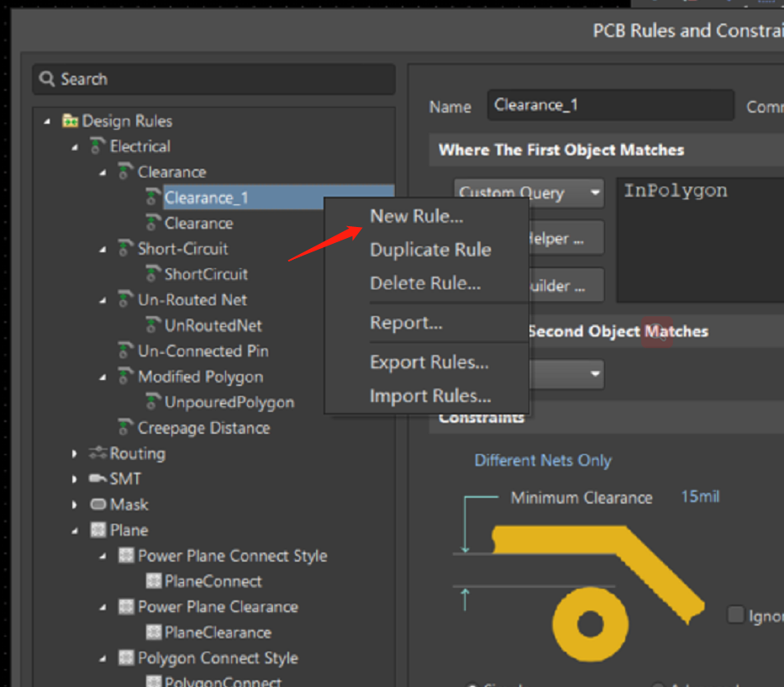The image size is (784, 687).
Task: Click the ShortCircuit rule icon
Action: pos(153,274)
